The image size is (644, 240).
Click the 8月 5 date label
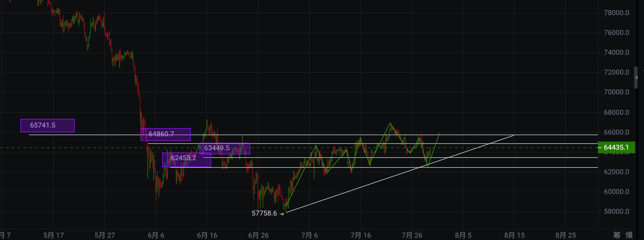pyautogui.click(x=463, y=235)
